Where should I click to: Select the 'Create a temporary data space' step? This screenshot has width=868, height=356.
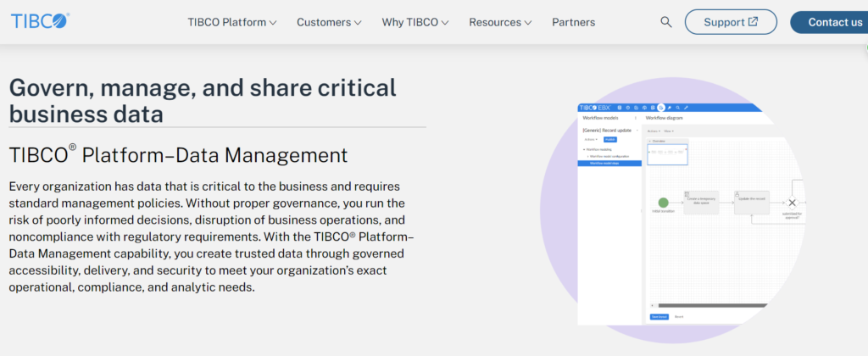tap(701, 203)
